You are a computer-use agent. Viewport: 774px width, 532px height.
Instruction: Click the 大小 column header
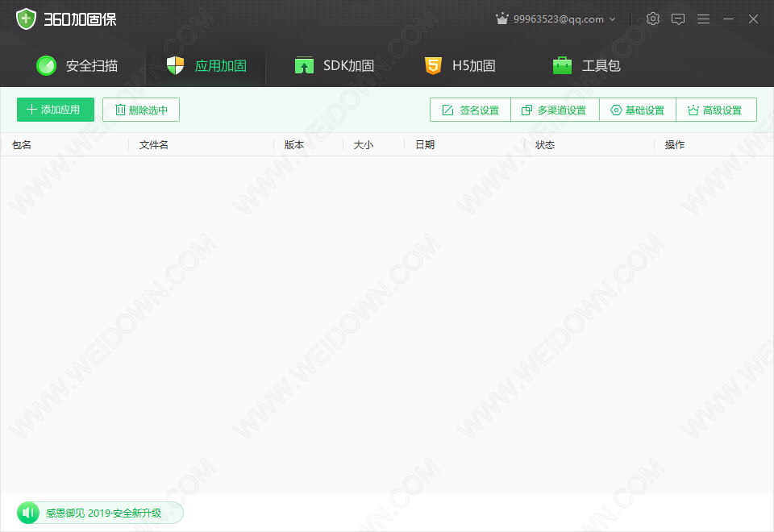[364, 144]
